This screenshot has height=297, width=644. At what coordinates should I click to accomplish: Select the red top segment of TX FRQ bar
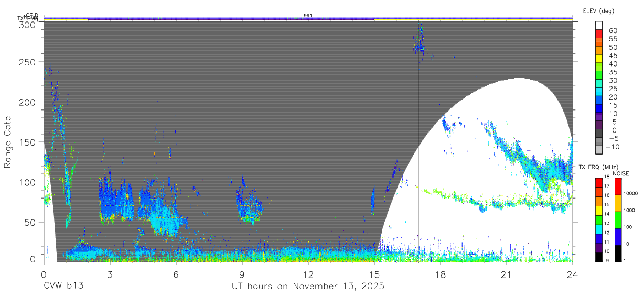click(x=599, y=183)
